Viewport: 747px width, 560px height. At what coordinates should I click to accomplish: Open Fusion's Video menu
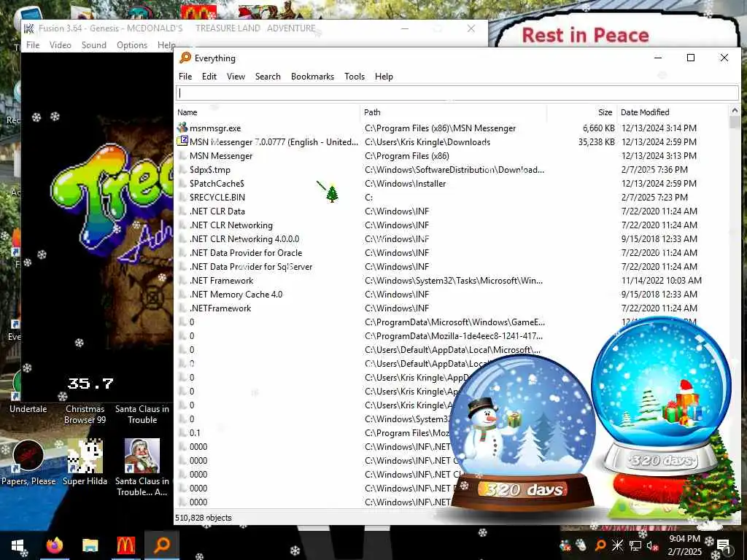[x=60, y=45]
